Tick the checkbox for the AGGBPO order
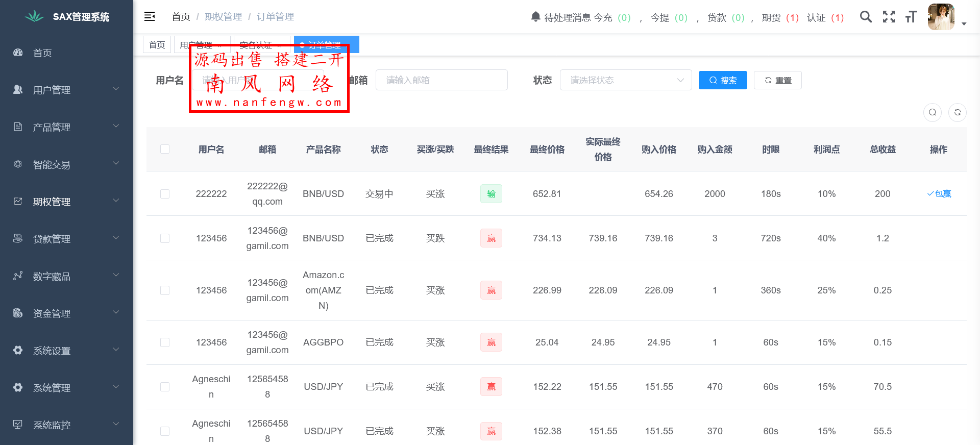The width and height of the screenshot is (980, 445). pos(165,342)
